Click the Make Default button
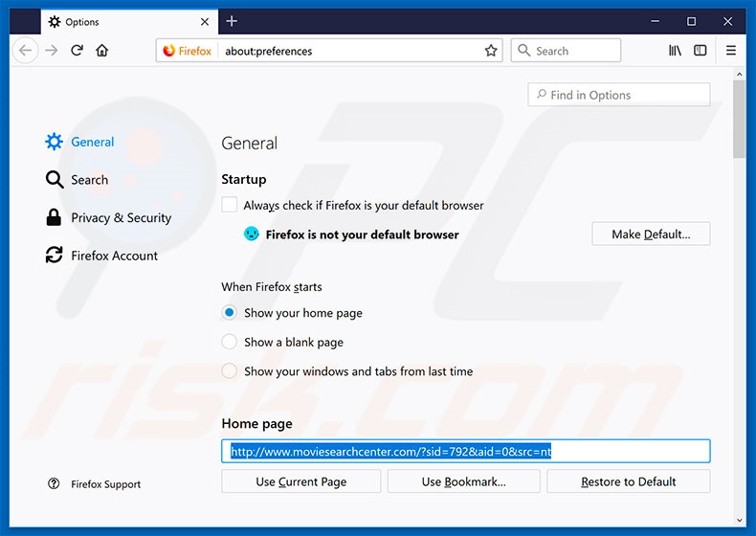Image resolution: width=756 pixels, height=536 pixels. (651, 234)
